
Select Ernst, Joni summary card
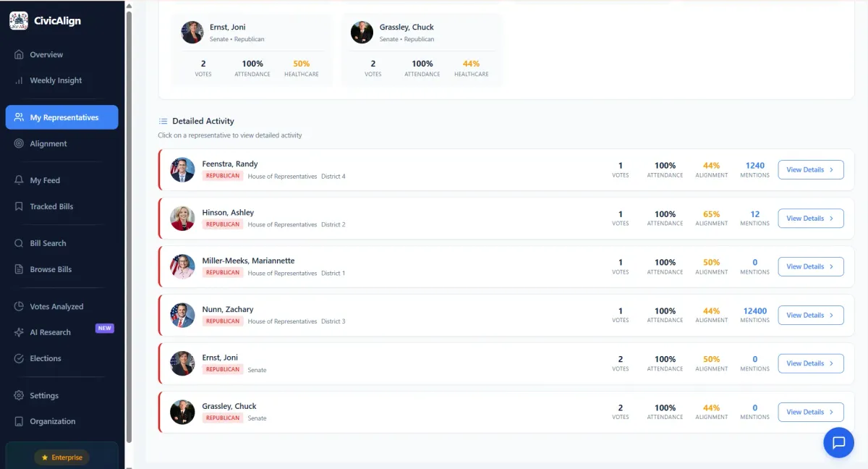[251, 49]
